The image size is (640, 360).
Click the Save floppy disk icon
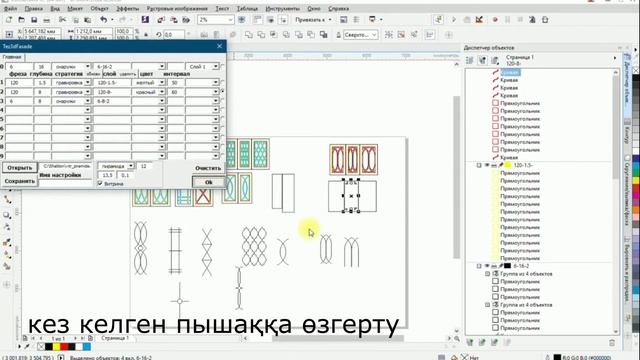point(34,20)
